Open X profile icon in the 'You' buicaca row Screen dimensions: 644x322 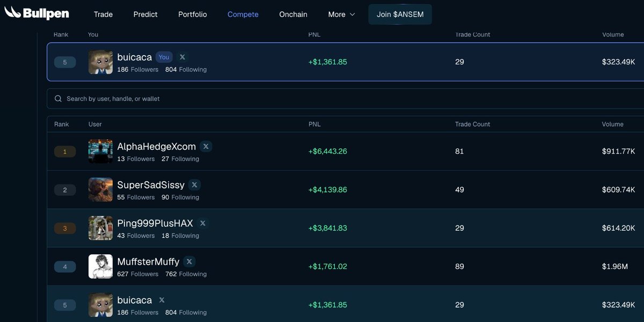click(182, 57)
